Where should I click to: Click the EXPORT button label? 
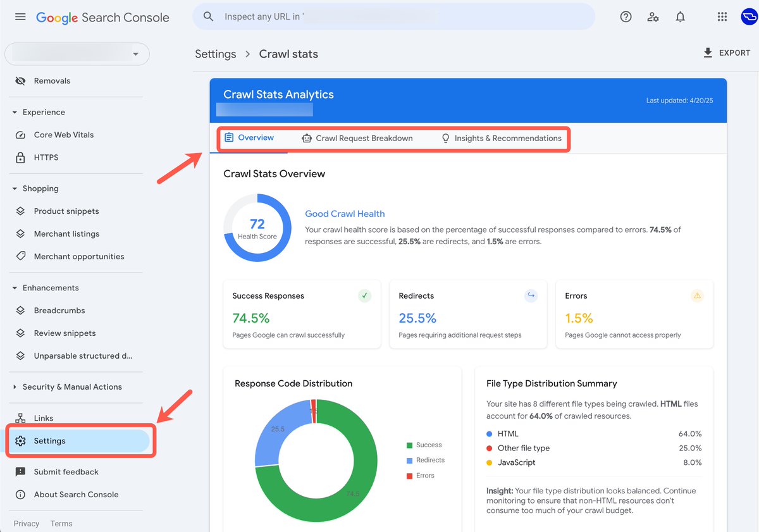(x=735, y=53)
